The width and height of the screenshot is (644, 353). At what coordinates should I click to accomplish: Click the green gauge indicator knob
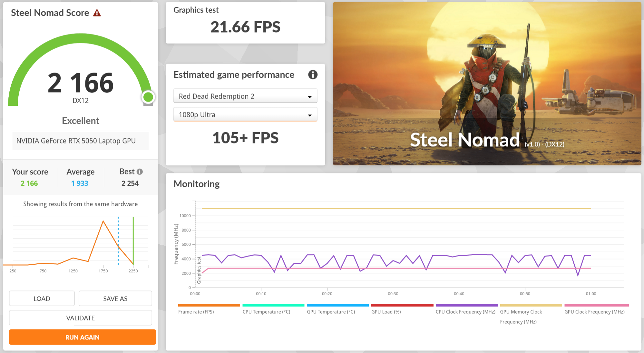tap(148, 97)
